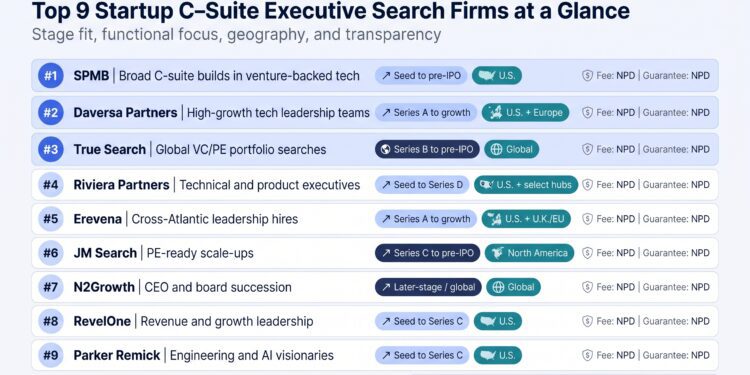
Task: Select the Series C to pre-IPO tag
Action: point(427,253)
